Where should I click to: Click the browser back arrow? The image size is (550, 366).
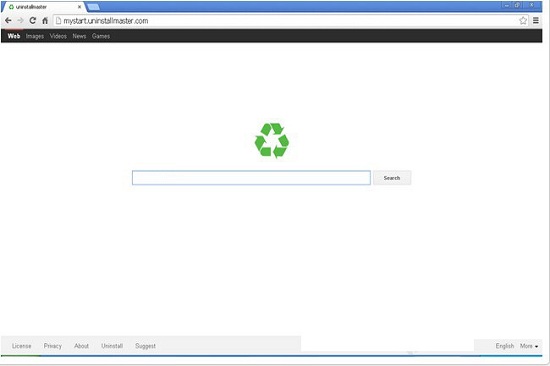pyautogui.click(x=8, y=21)
